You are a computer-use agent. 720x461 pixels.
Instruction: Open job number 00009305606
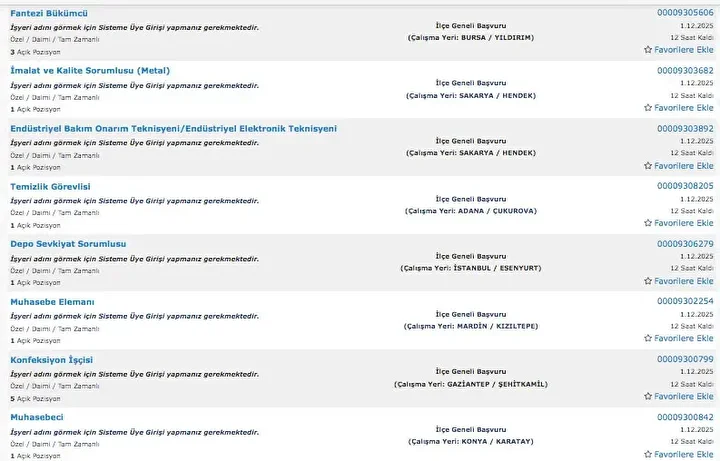point(685,12)
